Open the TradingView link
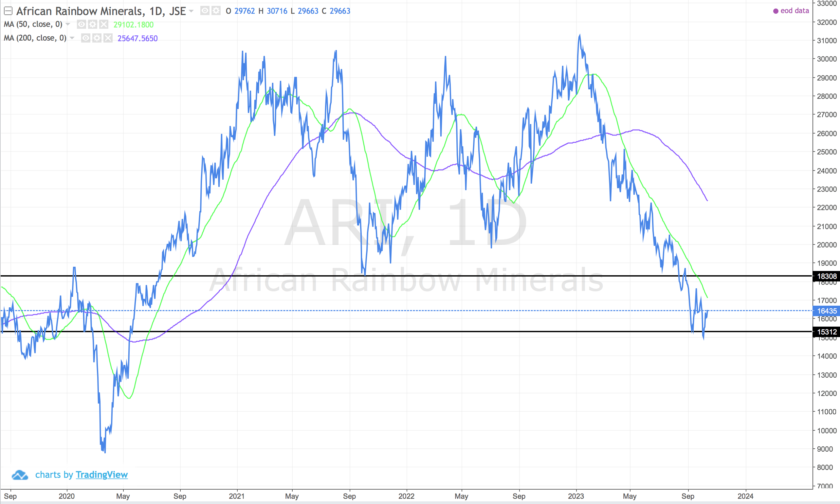 click(x=101, y=475)
